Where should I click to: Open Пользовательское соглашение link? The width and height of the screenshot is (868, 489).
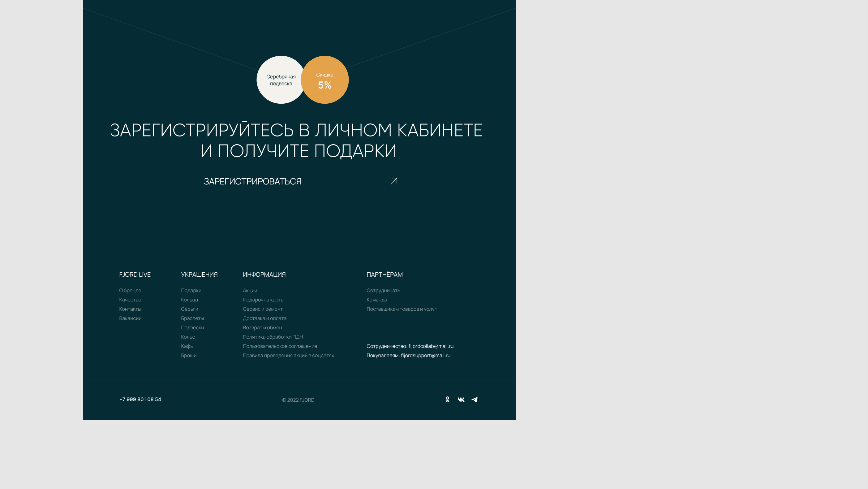[280, 346]
